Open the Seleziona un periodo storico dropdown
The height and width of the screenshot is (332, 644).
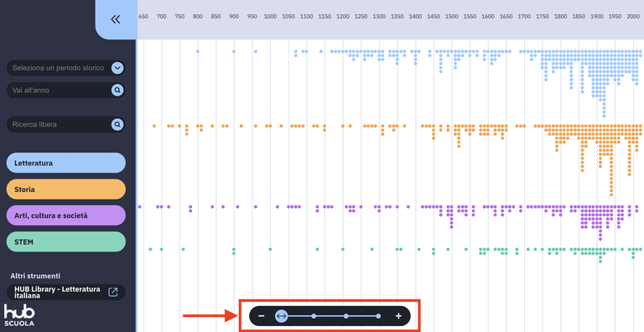coord(65,68)
